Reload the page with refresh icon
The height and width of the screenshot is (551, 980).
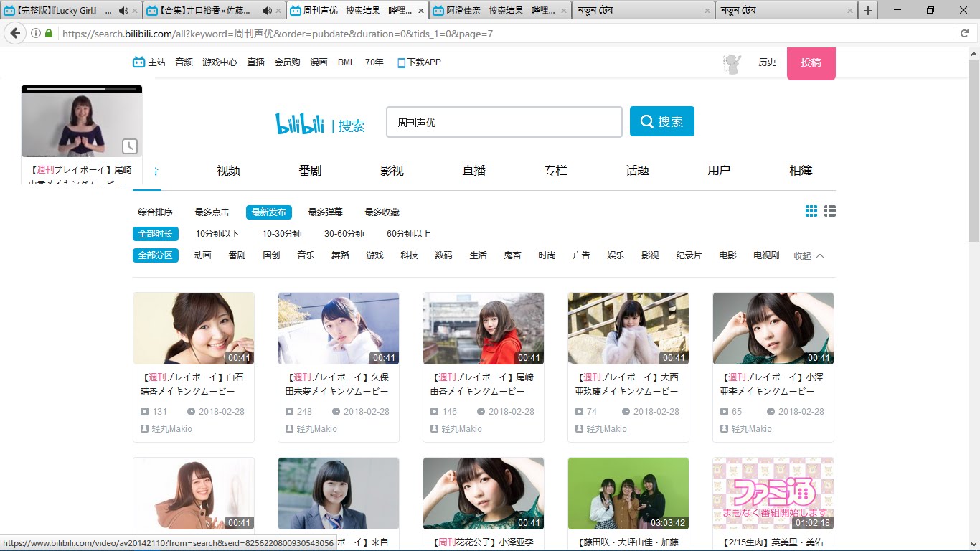point(965,33)
